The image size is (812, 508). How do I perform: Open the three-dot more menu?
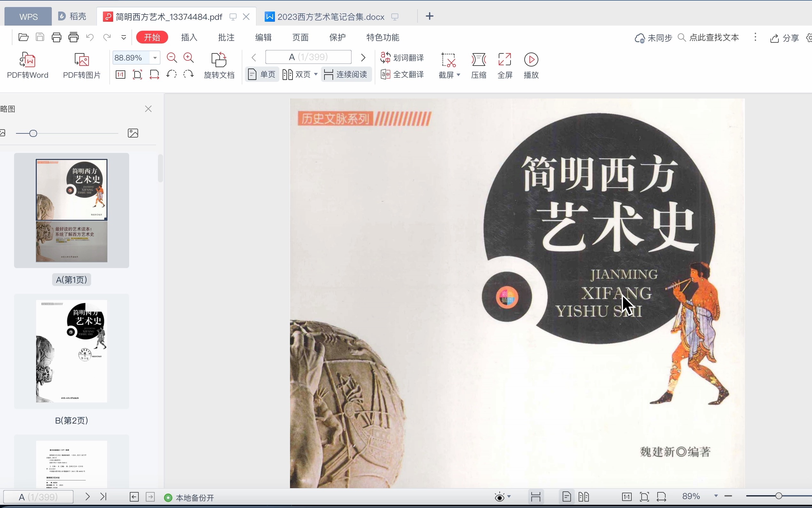coord(755,37)
